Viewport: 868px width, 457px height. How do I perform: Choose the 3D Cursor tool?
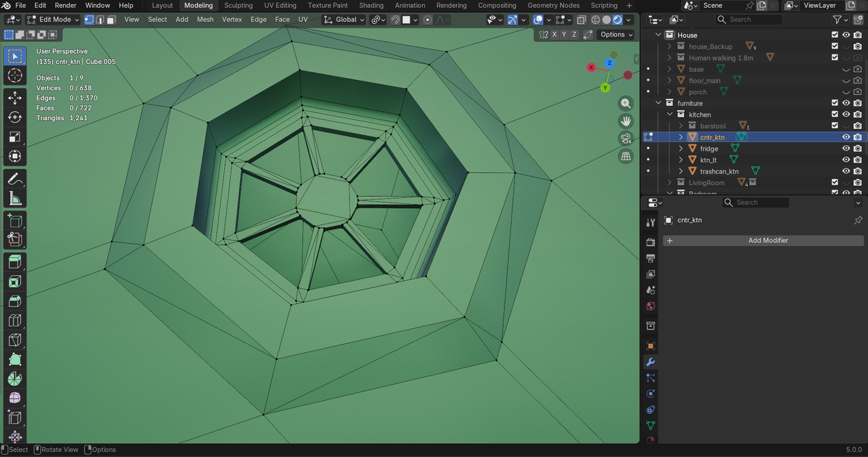point(15,75)
